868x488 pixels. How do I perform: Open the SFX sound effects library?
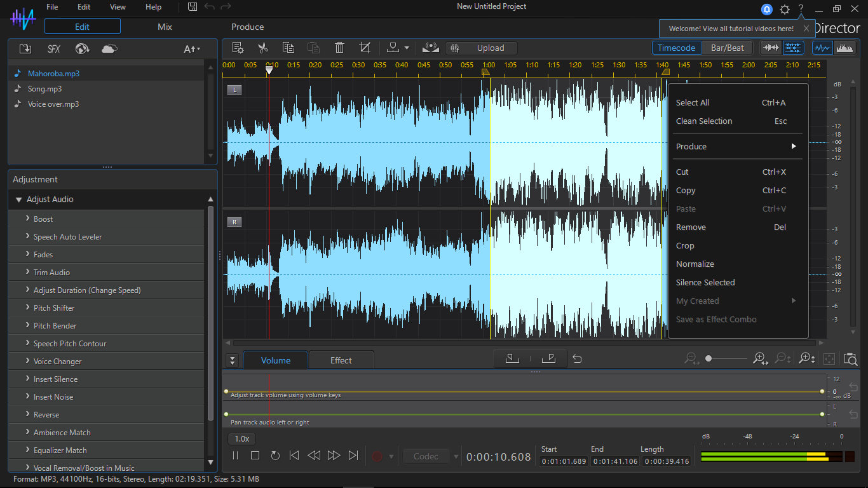point(54,49)
